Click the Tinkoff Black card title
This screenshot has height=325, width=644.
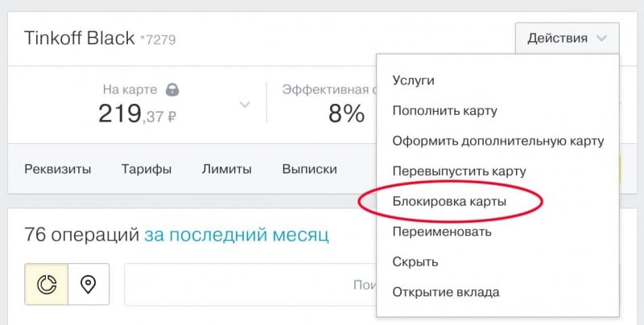pyautogui.click(x=79, y=38)
